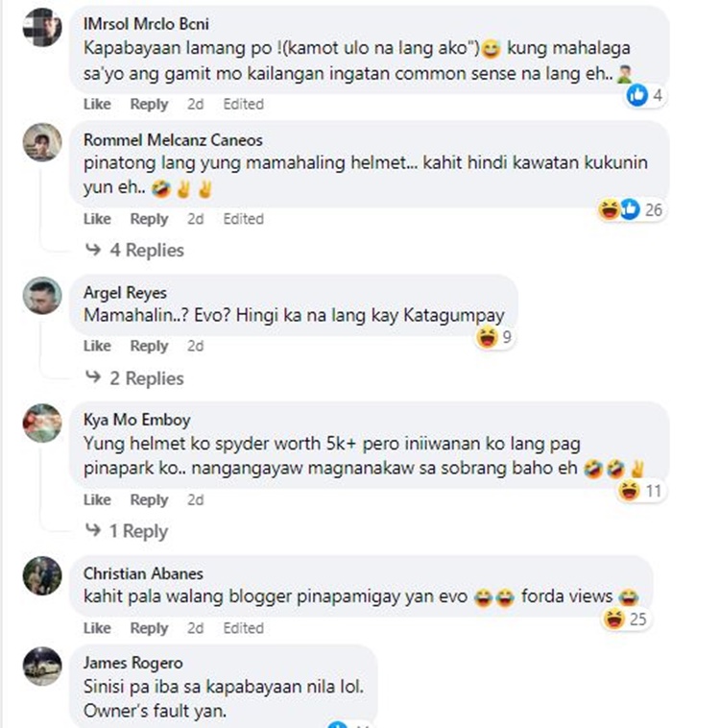Open IMrsol Mrclo Bcni's profile picture
Screen dimensions: 720x728
pyautogui.click(x=42, y=28)
